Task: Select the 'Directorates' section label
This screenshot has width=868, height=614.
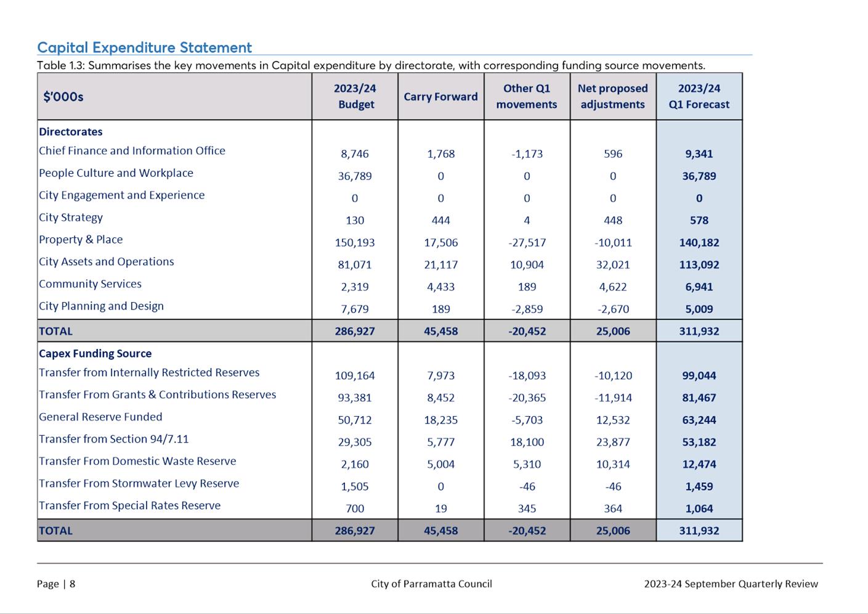Action: click(x=71, y=132)
